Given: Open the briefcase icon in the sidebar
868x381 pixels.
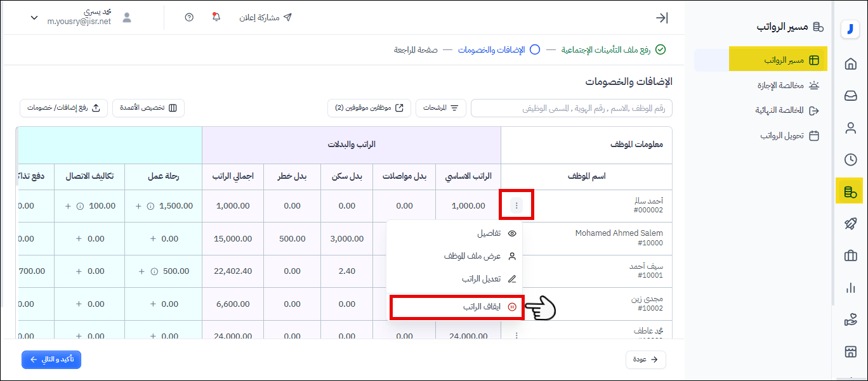Looking at the screenshot, I should pyautogui.click(x=850, y=255).
